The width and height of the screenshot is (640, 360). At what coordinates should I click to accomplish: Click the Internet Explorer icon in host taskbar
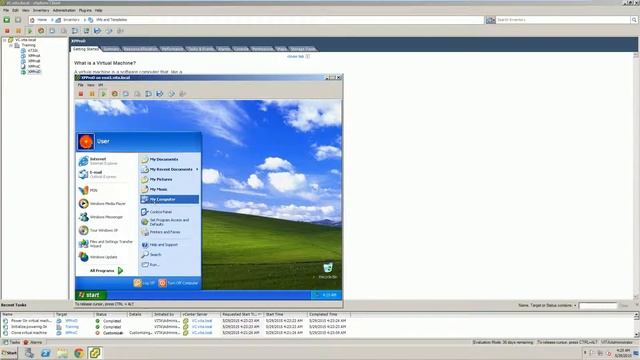click(45, 353)
